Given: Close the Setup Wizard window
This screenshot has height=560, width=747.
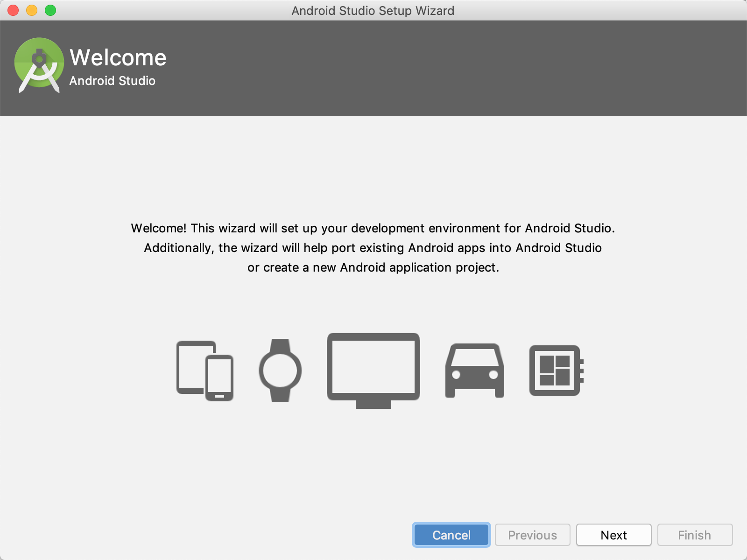Looking at the screenshot, I should (x=13, y=10).
